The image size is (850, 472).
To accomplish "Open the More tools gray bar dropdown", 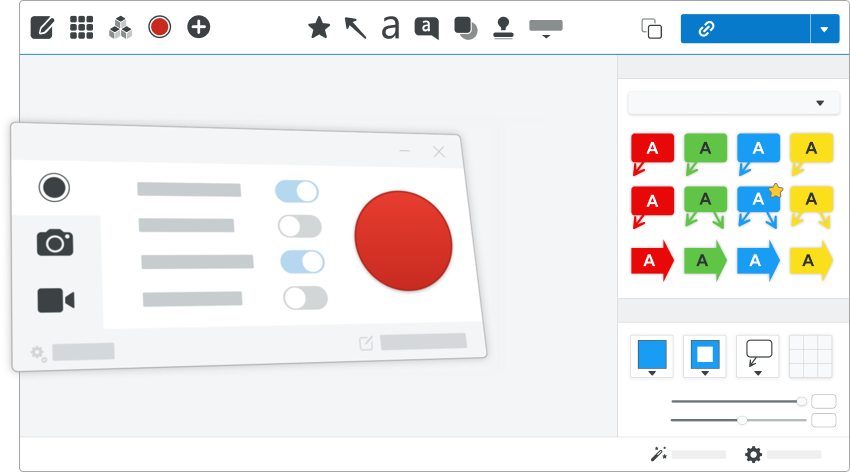I will 546,29.
